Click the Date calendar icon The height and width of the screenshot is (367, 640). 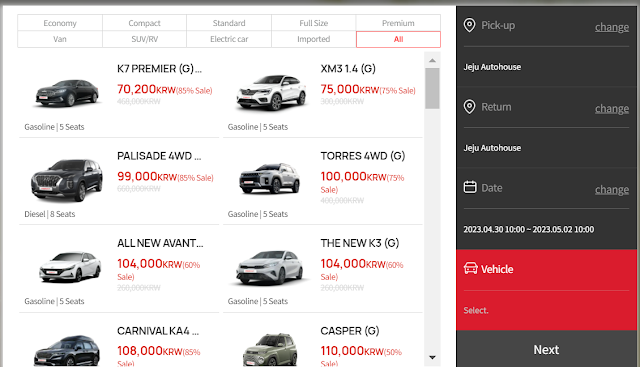[470, 187]
